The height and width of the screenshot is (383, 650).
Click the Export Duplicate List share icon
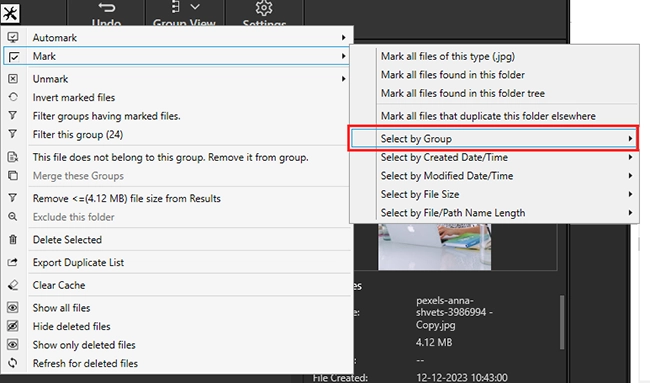(x=13, y=262)
